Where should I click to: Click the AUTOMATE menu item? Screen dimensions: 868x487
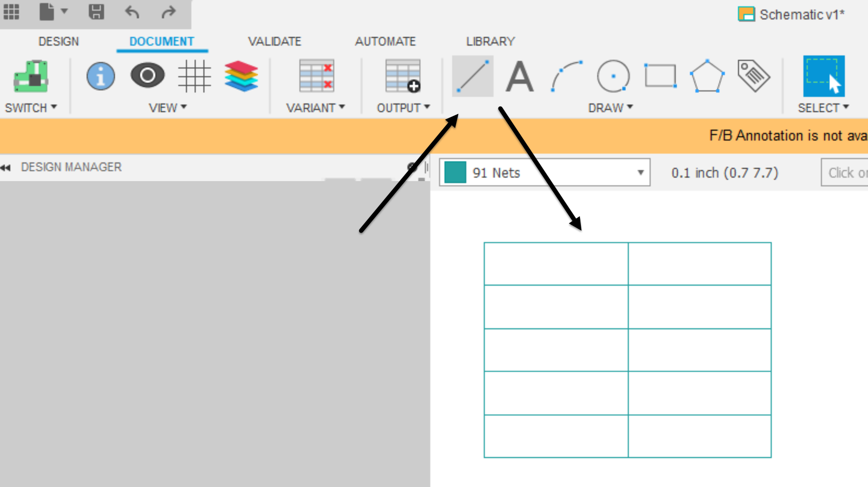coord(385,41)
